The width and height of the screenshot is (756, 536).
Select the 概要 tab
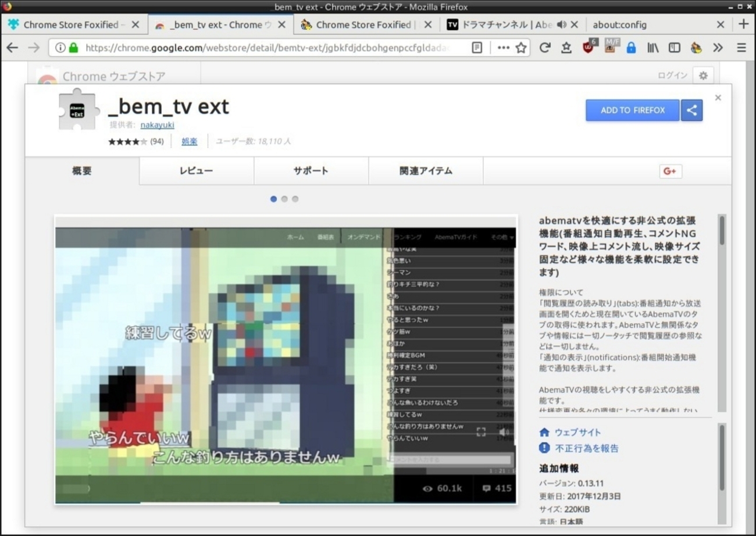pyautogui.click(x=82, y=171)
